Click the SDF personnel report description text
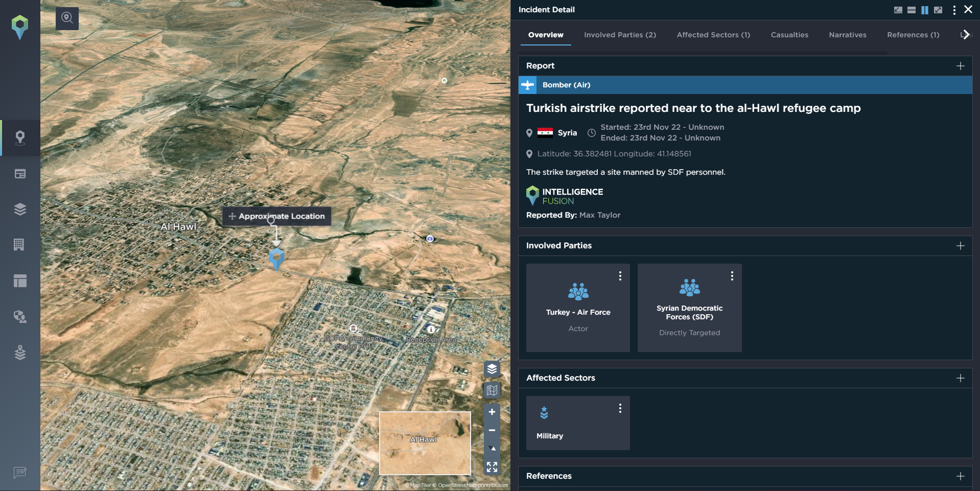This screenshot has height=491, width=980. 626,172
